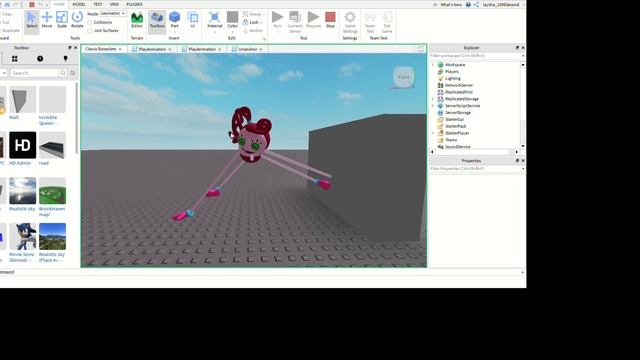This screenshot has width=640, height=360.
Task: Open the username account dropdown
Action: pyautogui.click(x=503, y=4)
